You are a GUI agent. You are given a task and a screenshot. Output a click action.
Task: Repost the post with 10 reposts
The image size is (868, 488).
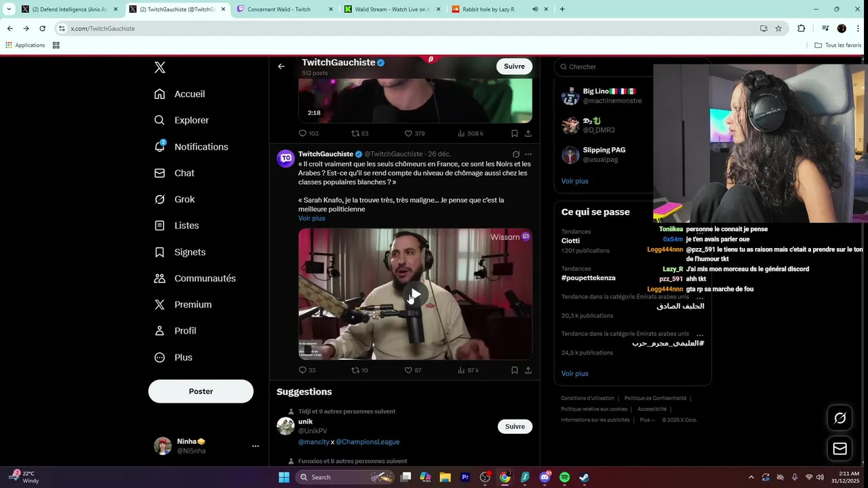(359, 370)
